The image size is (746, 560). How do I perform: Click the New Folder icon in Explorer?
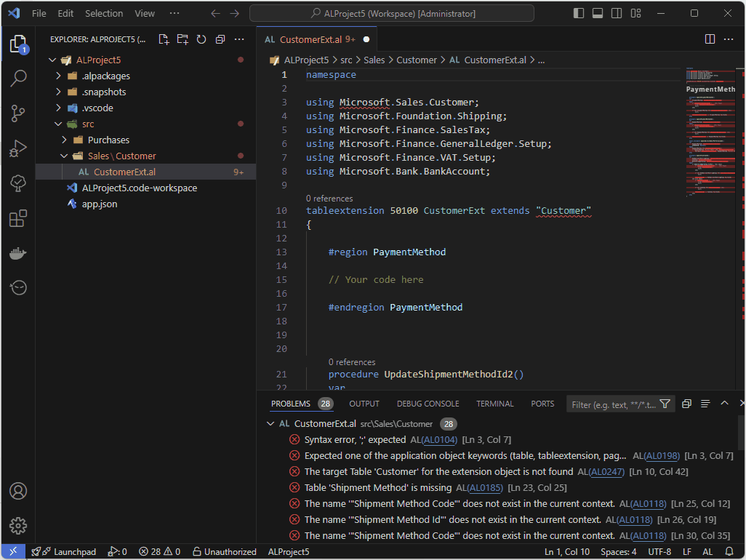point(183,39)
